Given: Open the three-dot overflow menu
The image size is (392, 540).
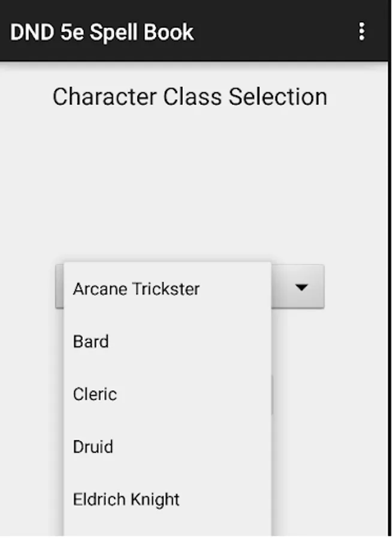Looking at the screenshot, I should tap(361, 31).
